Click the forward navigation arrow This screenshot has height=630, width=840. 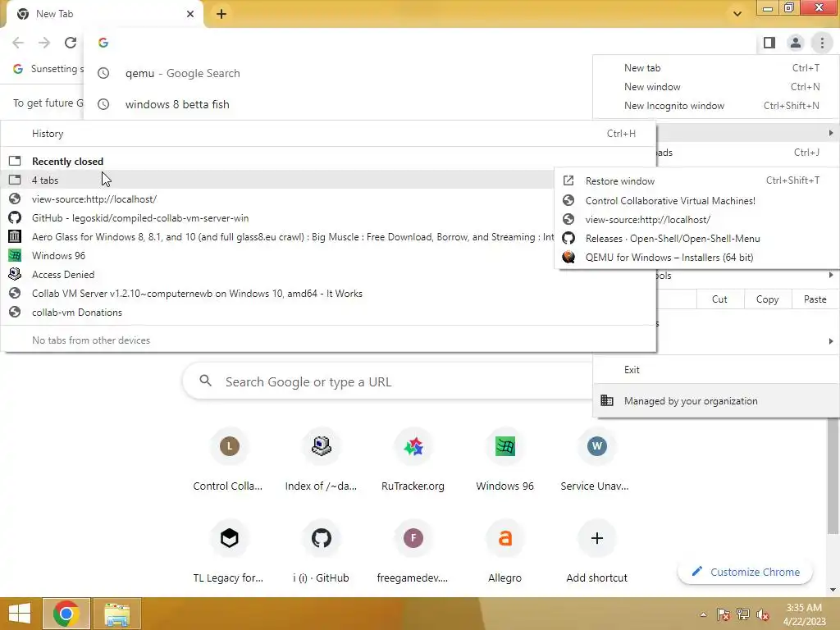pos(44,43)
